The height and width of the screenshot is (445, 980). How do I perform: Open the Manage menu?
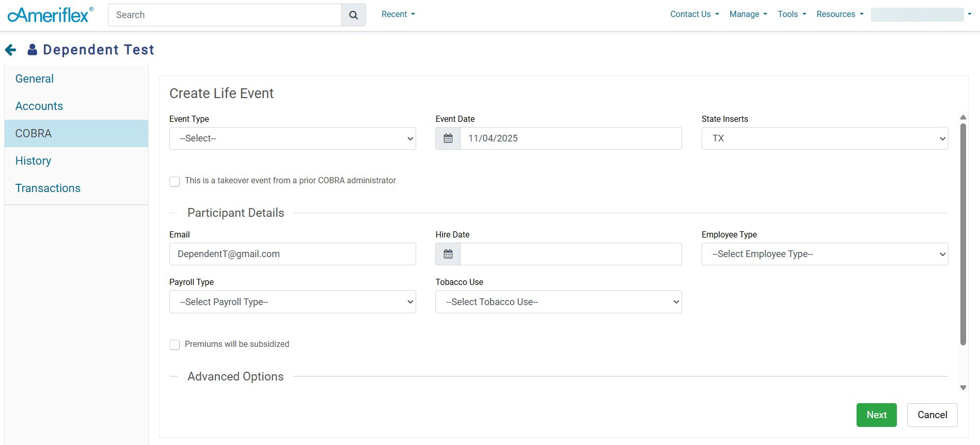pos(748,14)
